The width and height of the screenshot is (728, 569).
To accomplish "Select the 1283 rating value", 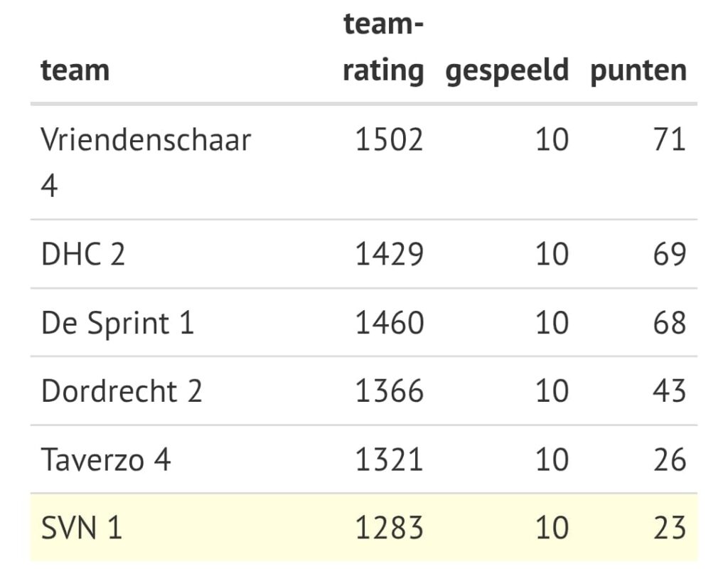I will click(389, 528).
